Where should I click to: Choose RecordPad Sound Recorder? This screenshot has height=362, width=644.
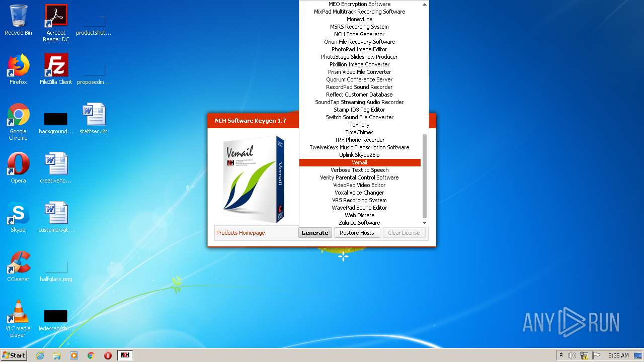[360, 87]
